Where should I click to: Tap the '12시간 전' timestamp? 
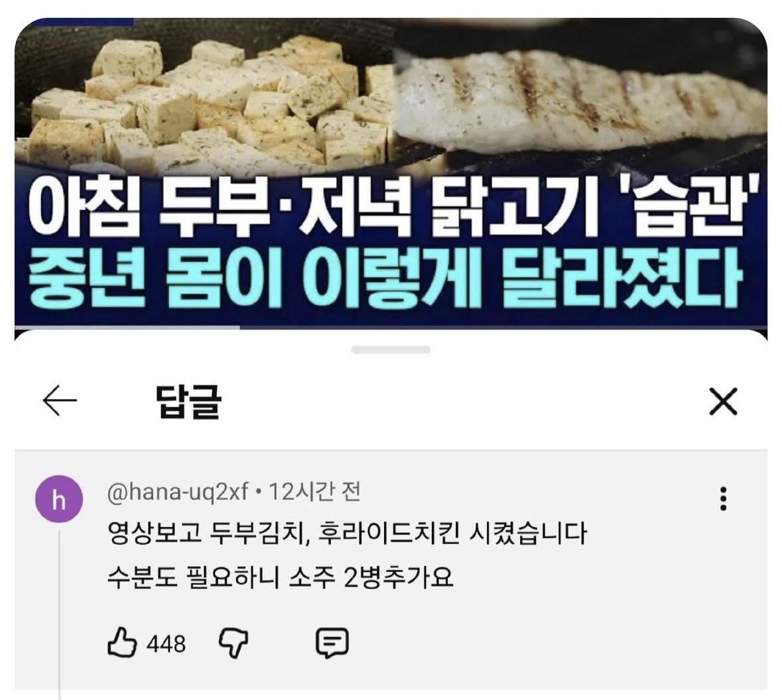pyautogui.click(x=314, y=492)
